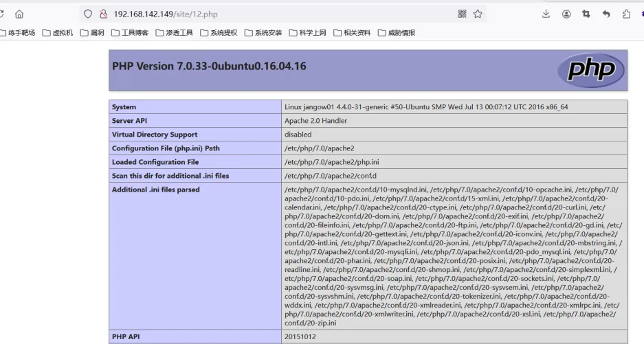Open the 练手靶场 bookmark folder
644x344 pixels.
tap(17, 33)
